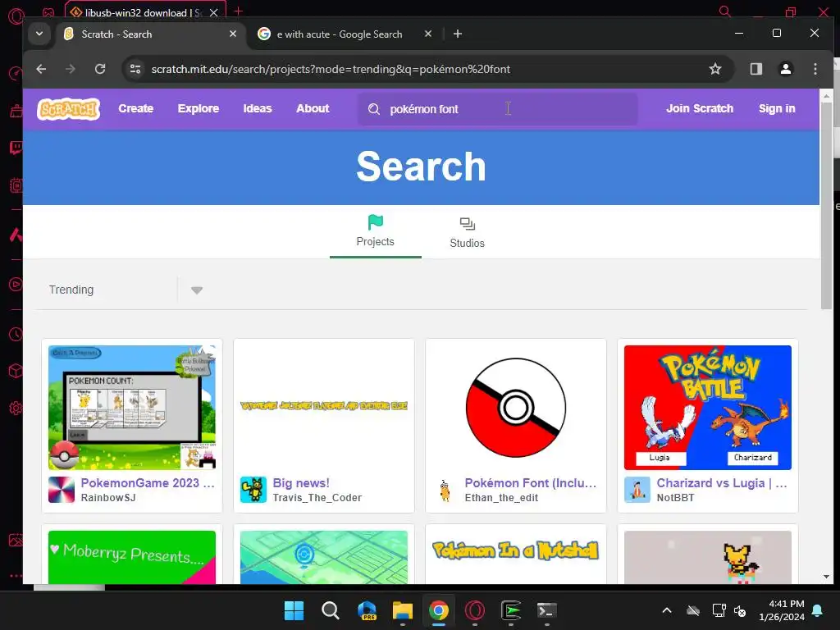Open Chrome three-dot menu

click(x=815, y=69)
